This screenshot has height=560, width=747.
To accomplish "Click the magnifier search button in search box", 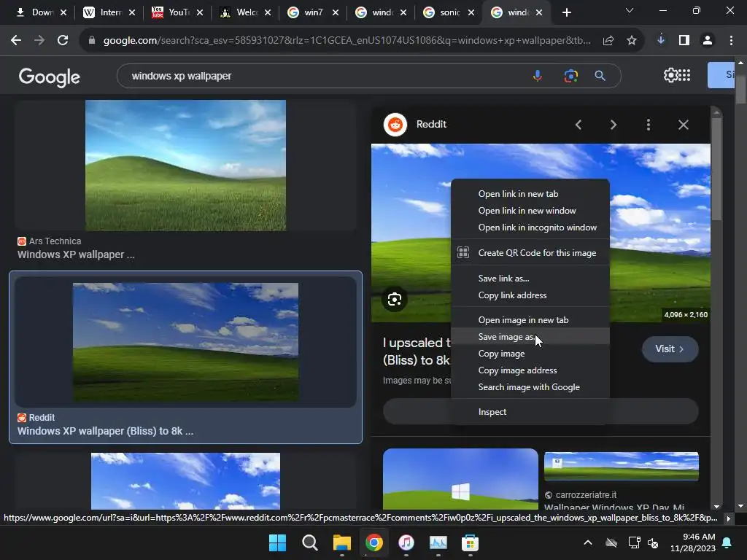I will pyautogui.click(x=600, y=76).
